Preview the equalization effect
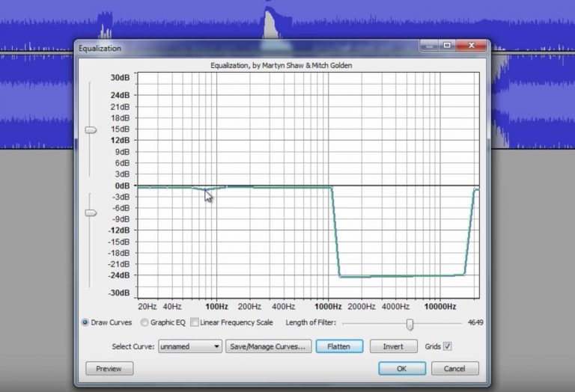 [x=109, y=369]
